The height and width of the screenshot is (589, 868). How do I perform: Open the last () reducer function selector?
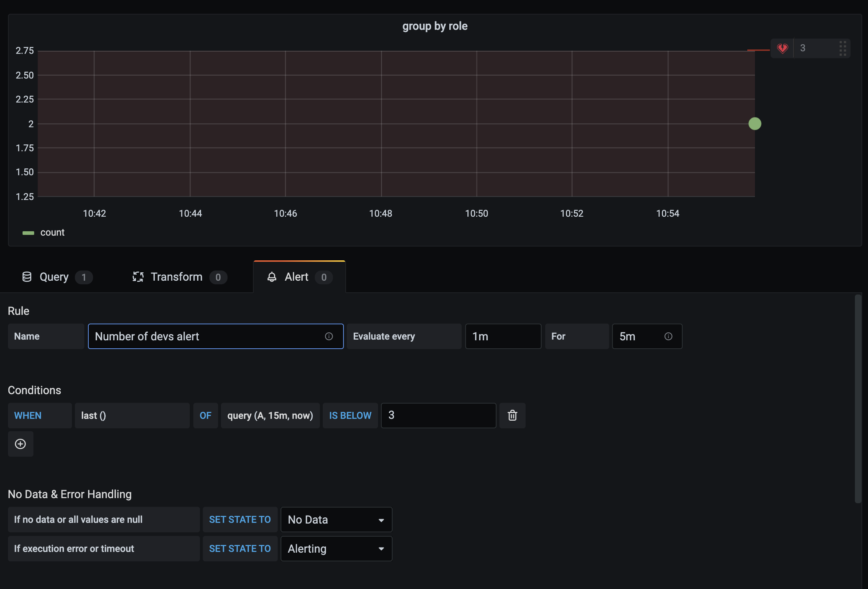pyautogui.click(x=132, y=415)
